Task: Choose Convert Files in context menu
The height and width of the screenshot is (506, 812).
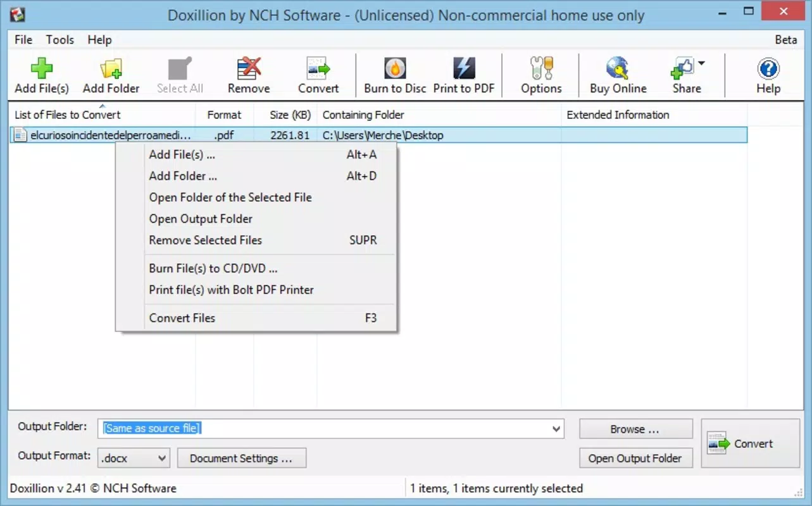Action: [256, 318]
